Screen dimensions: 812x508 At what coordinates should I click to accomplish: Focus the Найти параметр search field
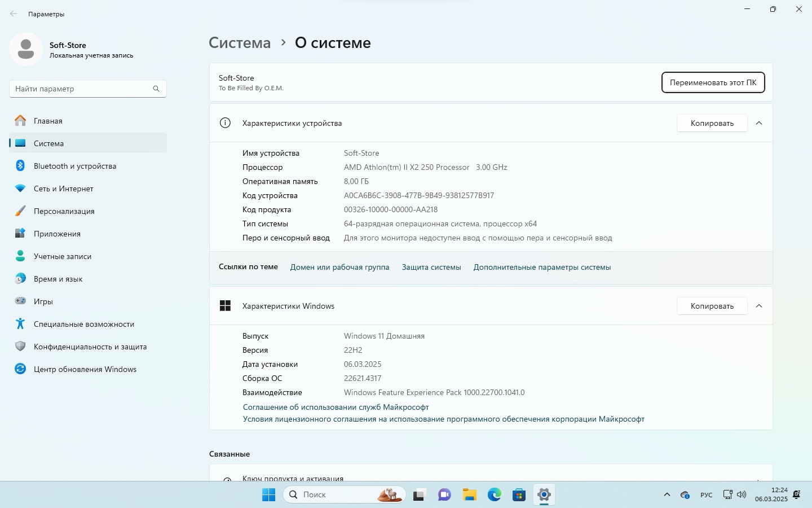tap(88, 89)
